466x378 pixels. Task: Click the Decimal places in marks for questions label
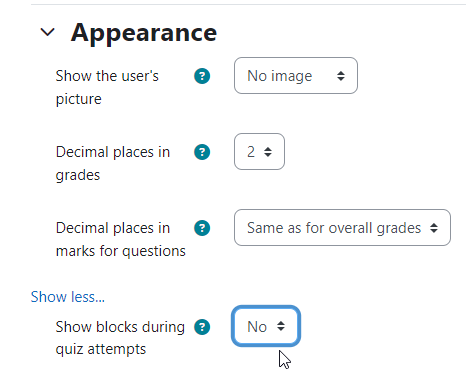coord(120,239)
